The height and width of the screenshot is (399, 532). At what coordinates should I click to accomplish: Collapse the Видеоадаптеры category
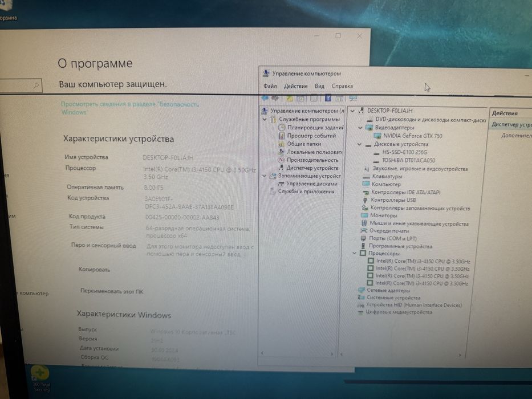click(360, 128)
